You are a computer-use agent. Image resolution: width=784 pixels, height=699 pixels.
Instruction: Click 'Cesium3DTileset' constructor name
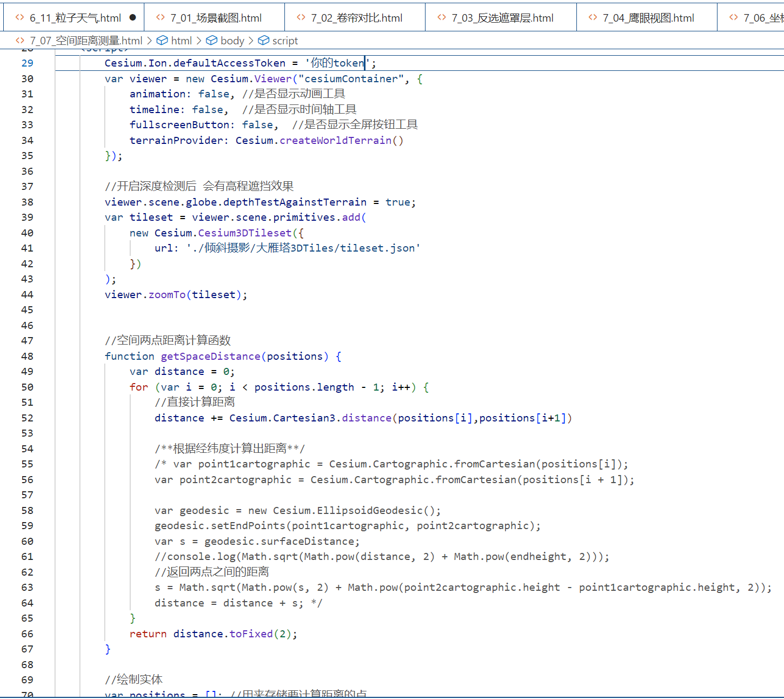click(245, 233)
